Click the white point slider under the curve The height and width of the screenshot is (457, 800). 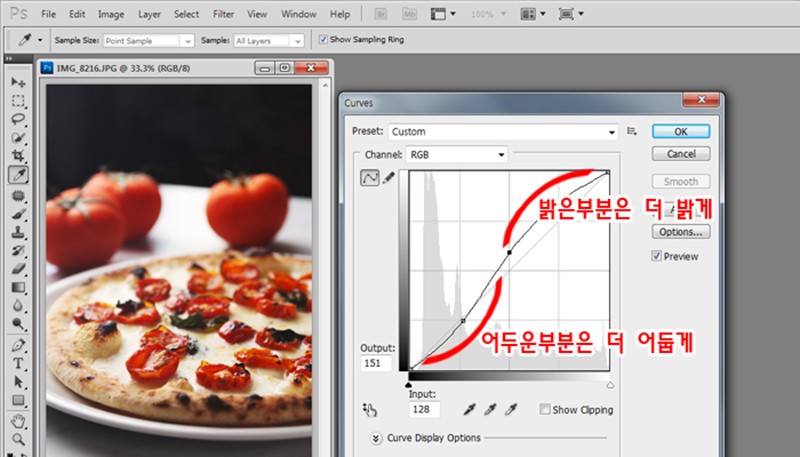coord(610,386)
